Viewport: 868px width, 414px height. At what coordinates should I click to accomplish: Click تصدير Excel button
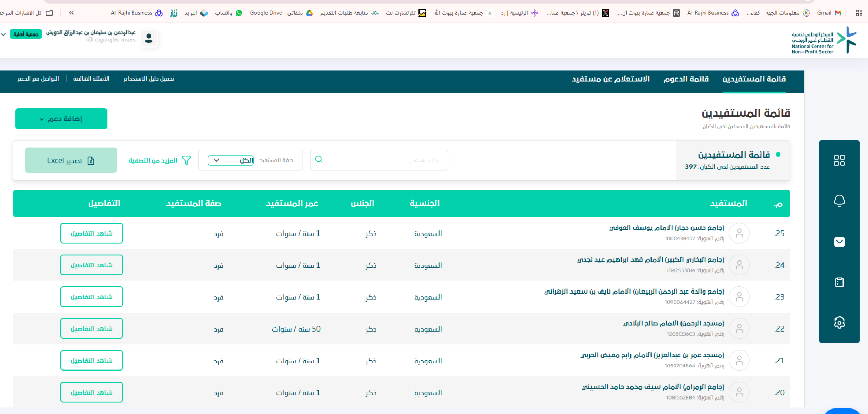click(71, 160)
